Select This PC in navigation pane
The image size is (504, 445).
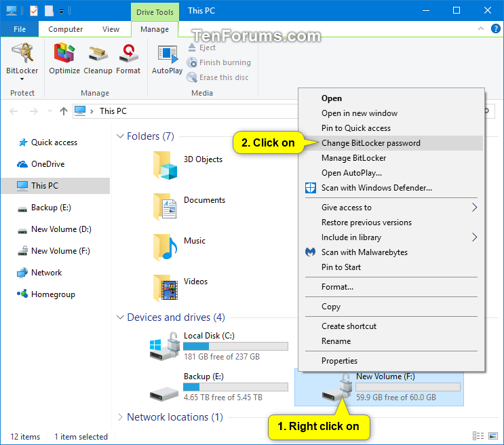(x=56, y=185)
